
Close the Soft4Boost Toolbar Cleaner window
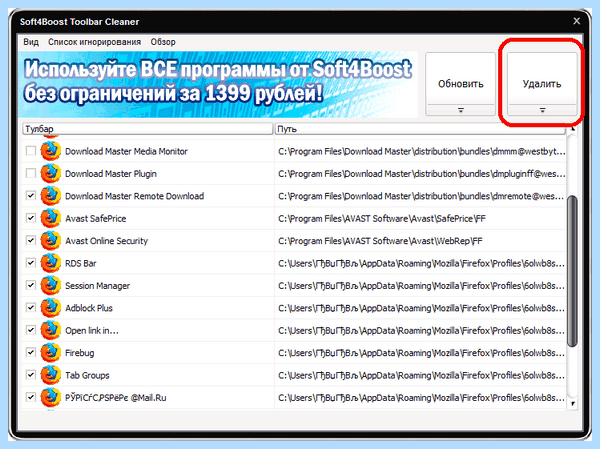(577, 21)
